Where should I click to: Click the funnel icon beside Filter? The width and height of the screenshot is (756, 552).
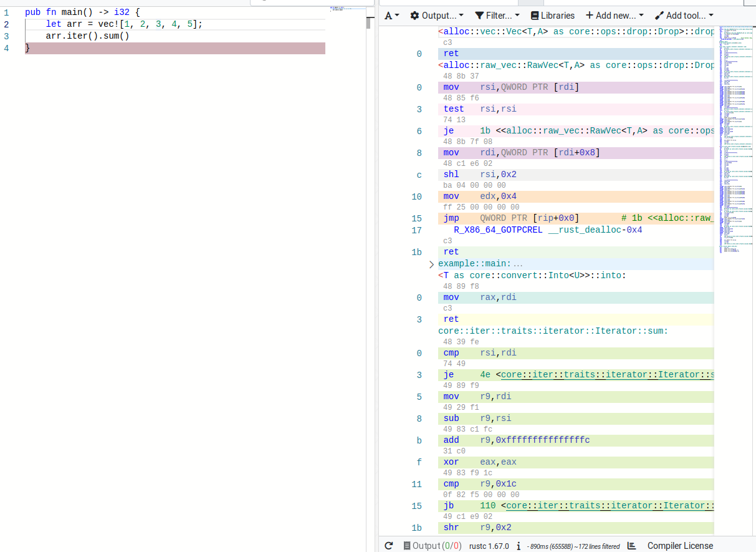pyautogui.click(x=479, y=16)
